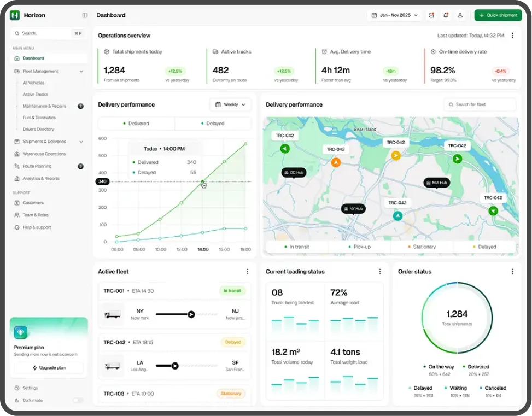Click the Active trucks value 482

(x=220, y=70)
